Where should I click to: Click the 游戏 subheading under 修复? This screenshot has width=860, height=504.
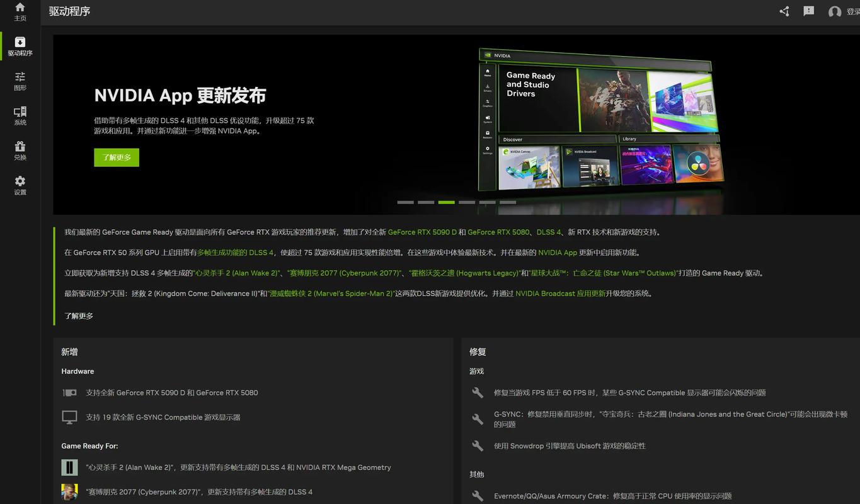point(476,371)
